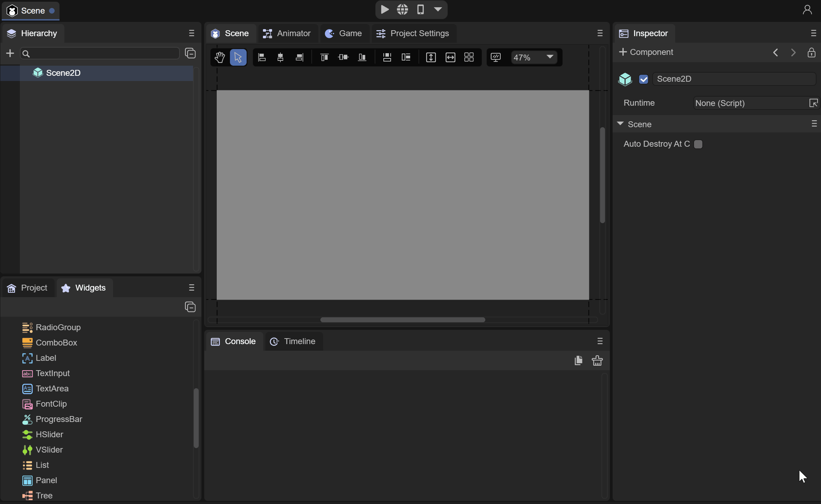Click the add Component button
Image resolution: width=821 pixels, height=504 pixels.
click(646, 52)
